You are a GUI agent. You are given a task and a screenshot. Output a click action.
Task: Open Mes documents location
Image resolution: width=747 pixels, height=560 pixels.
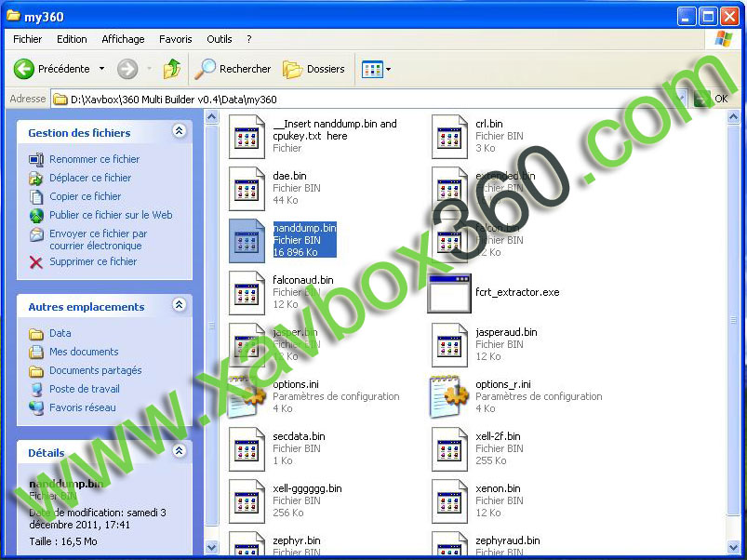(x=84, y=352)
